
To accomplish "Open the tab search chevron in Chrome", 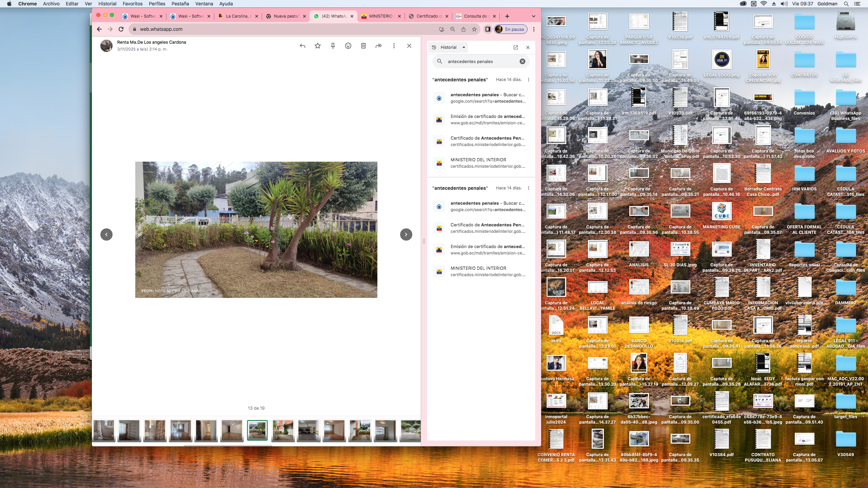I will [533, 16].
